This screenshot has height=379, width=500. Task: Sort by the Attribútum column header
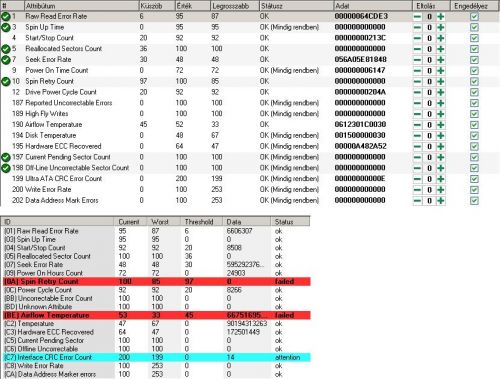pos(81,6)
